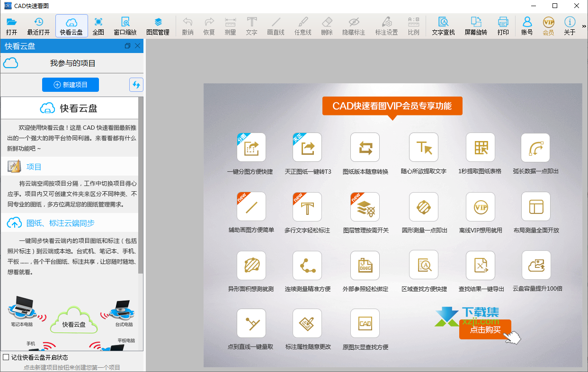
Task: Click the 我参与的项目 header
Action: 73,63
